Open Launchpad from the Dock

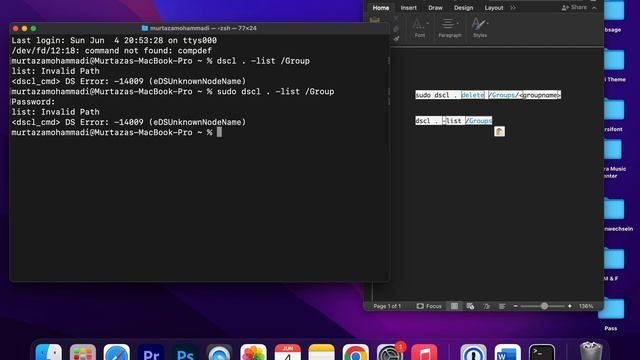coord(82,353)
